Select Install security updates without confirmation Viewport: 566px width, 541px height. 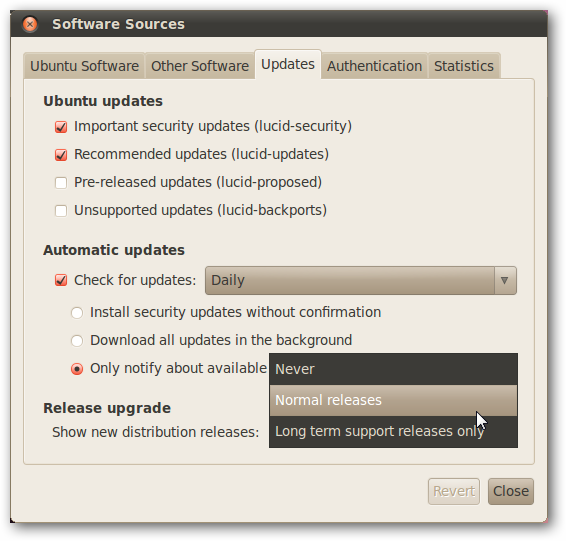click(x=77, y=313)
